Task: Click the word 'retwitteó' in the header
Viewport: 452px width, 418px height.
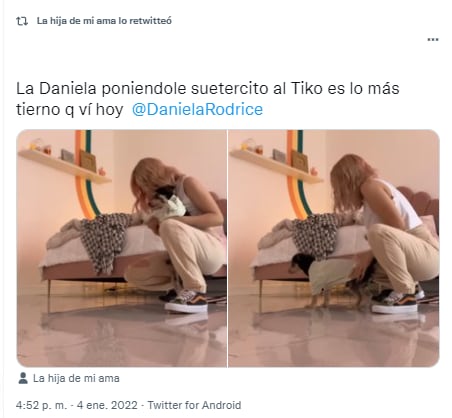Action: click(150, 21)
